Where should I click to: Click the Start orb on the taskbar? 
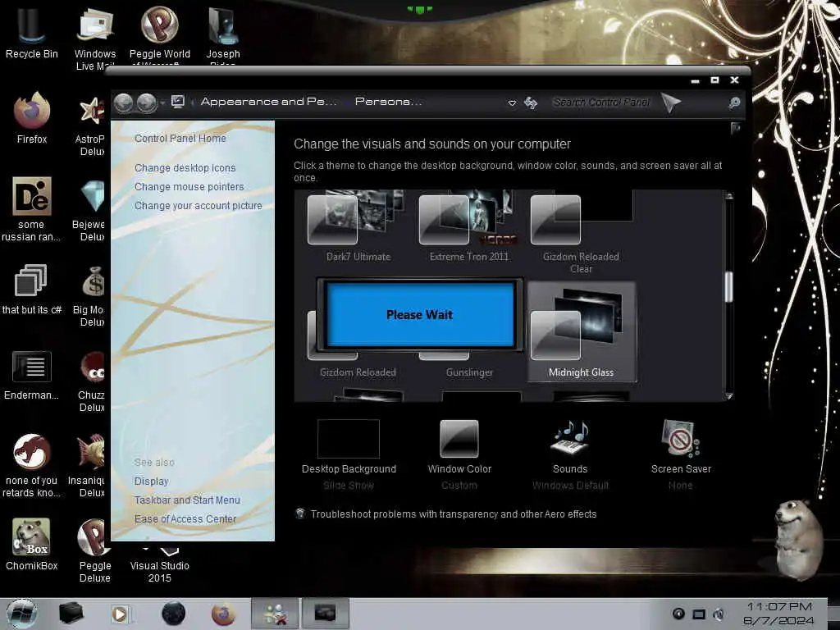point(22,614)
